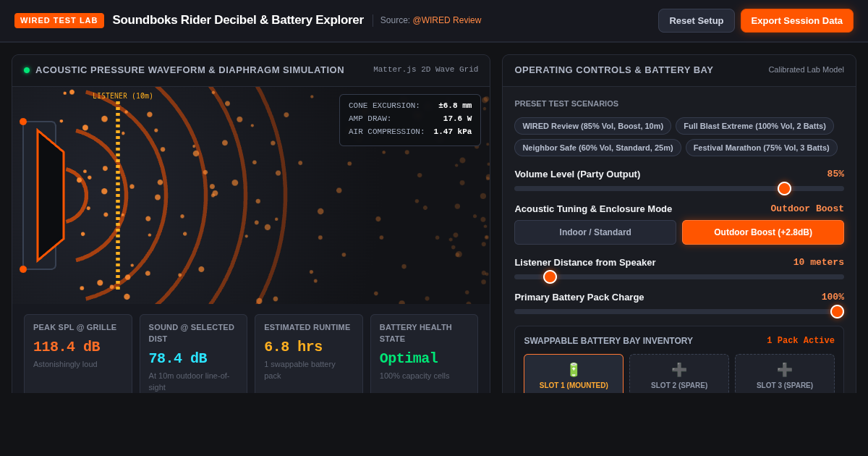Click the Sound @ Selected Dist card
Screen dimensions: 868x456
(193, 354)
